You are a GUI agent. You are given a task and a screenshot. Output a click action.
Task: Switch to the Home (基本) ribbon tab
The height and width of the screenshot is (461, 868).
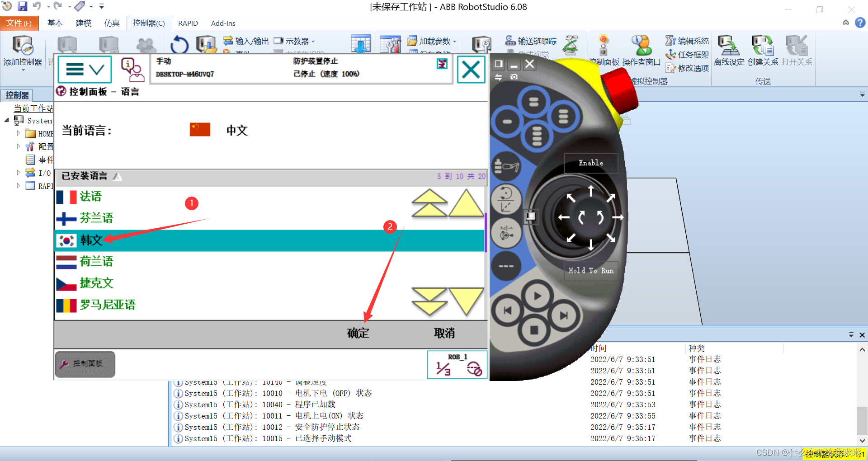(x=55, y=23)
